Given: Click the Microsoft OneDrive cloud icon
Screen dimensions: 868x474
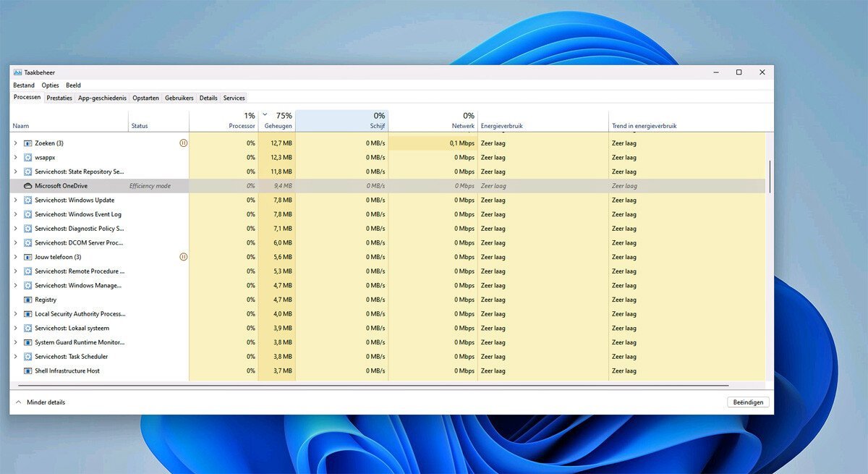Looking at the screenshot, I should click(x=28, y=186).
